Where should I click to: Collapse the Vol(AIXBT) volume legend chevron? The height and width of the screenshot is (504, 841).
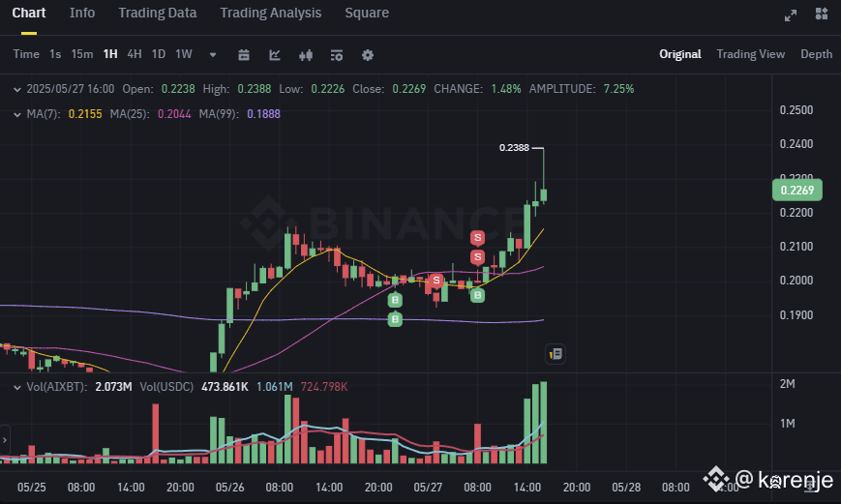pos(17,387)
